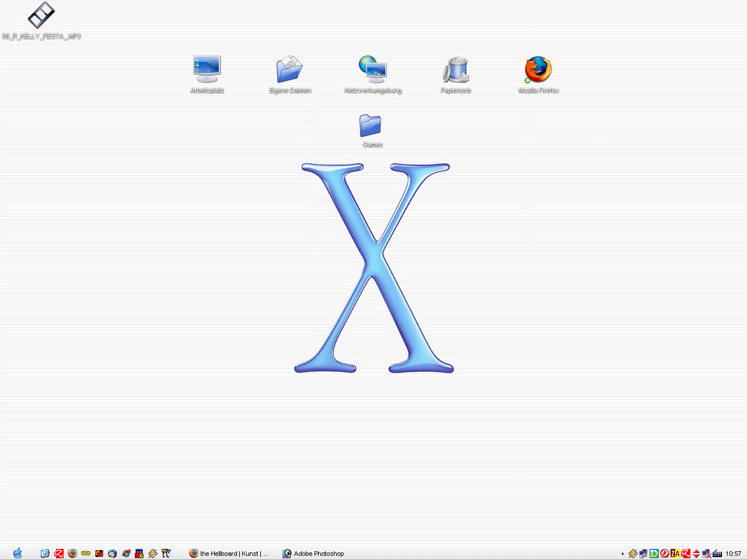
Task: Select the 08_R_KELLY_FIESTA_MP3 file icon
Action: point(41,16)
